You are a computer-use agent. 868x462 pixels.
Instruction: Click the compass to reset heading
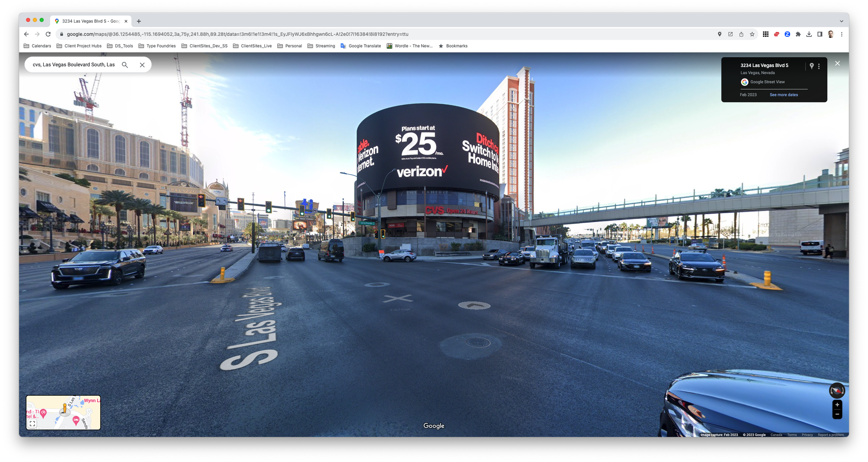(837, 391)
